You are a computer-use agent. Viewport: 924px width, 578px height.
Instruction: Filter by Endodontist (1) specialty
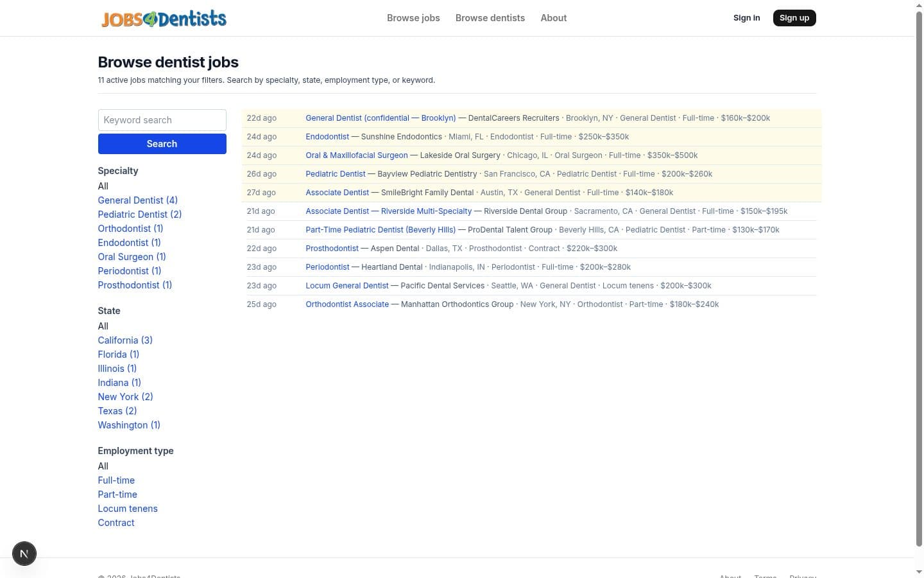(x=129, y=243)
